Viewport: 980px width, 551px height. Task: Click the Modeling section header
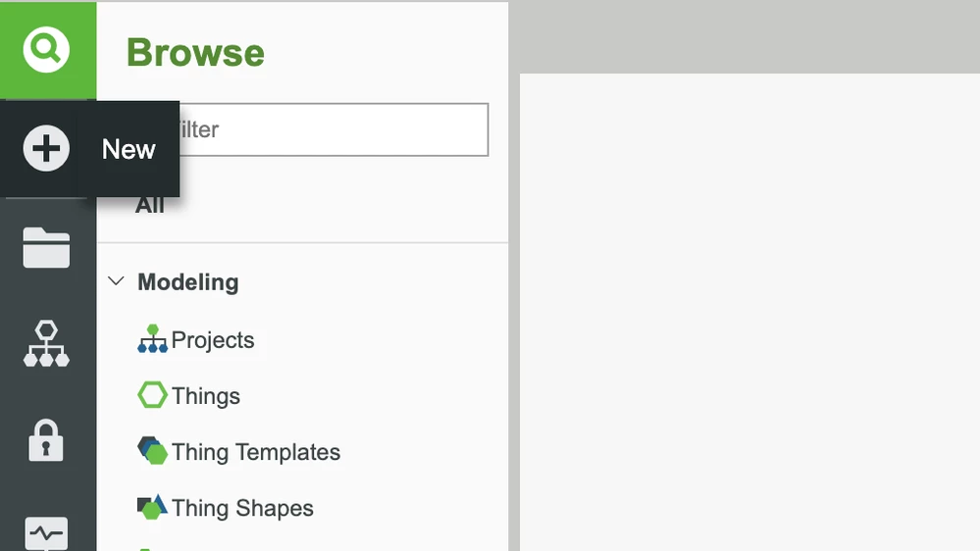[x=187, y=282]
